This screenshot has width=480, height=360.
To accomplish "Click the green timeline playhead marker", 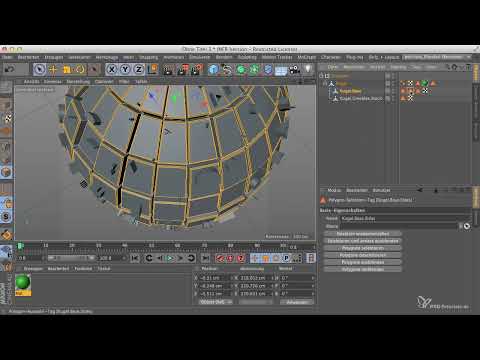I will 20,246.
